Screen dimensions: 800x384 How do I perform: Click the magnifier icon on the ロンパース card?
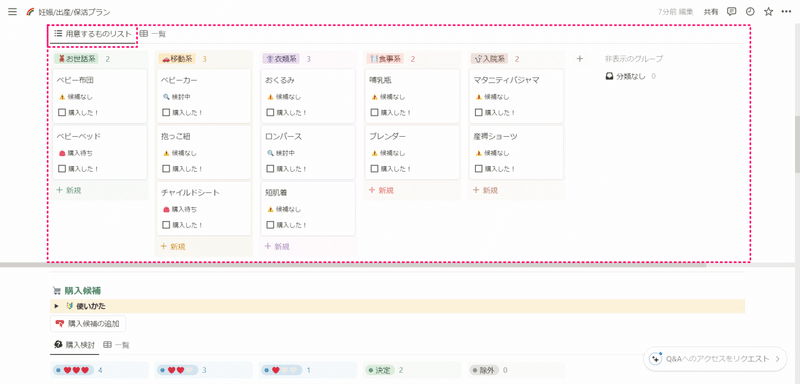coord(270,153)
